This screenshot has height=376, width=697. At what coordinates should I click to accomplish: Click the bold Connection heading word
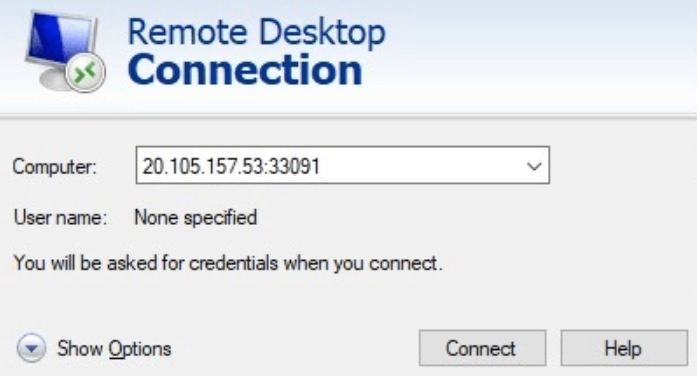click(245, 70)
